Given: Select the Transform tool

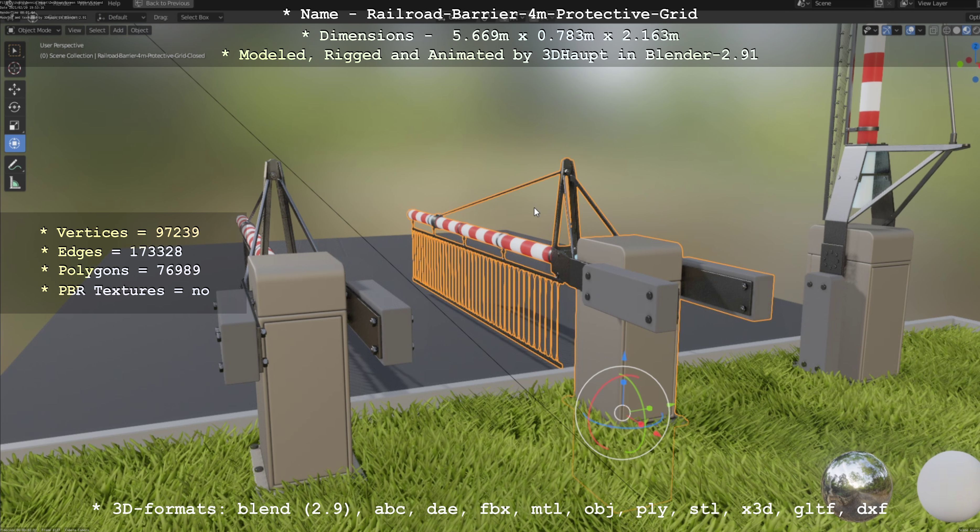Looking at the screenshot, I should 15,143.
